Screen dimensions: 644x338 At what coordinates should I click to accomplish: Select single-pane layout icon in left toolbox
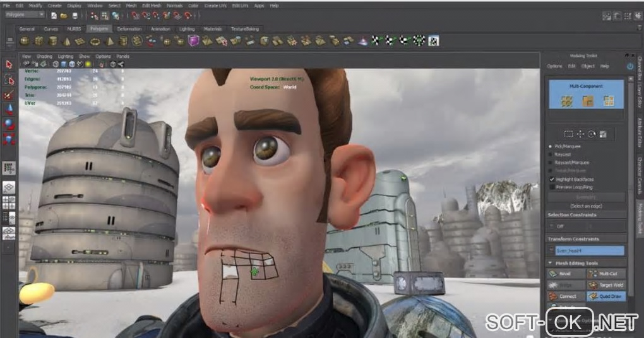point(9,187)
